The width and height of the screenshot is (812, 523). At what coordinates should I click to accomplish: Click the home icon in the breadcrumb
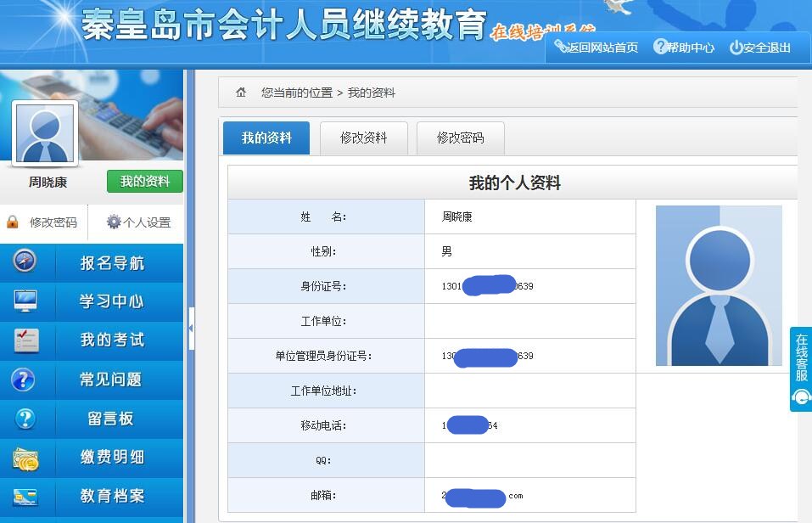pos(241,93)
